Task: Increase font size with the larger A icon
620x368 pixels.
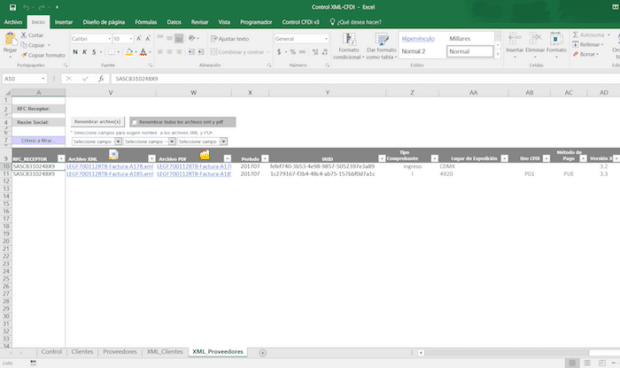Action: click(x=139, y=38)
